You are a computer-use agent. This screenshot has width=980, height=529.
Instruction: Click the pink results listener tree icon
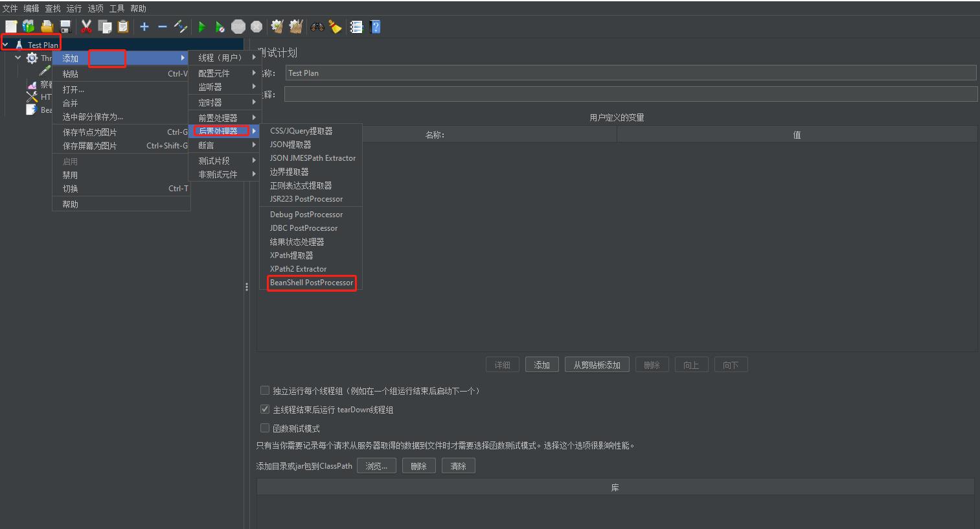tap(32, 85)
